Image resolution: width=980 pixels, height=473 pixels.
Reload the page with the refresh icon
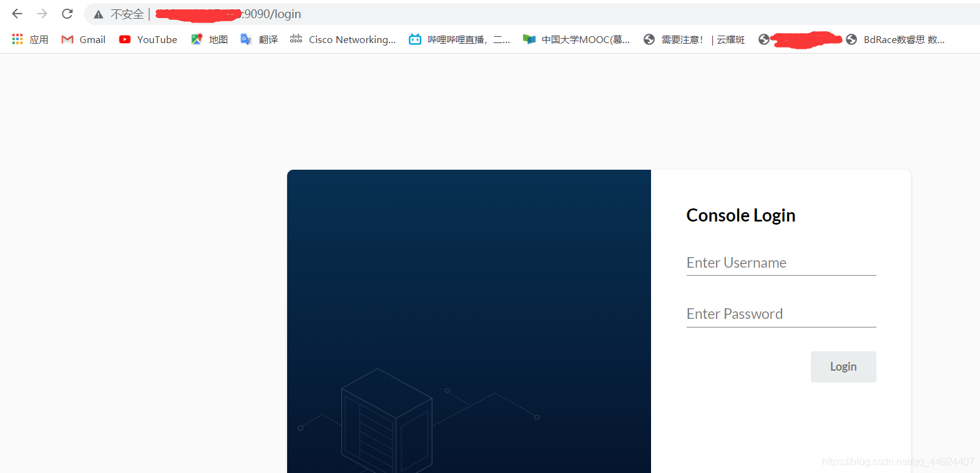[x=67, y=14]
